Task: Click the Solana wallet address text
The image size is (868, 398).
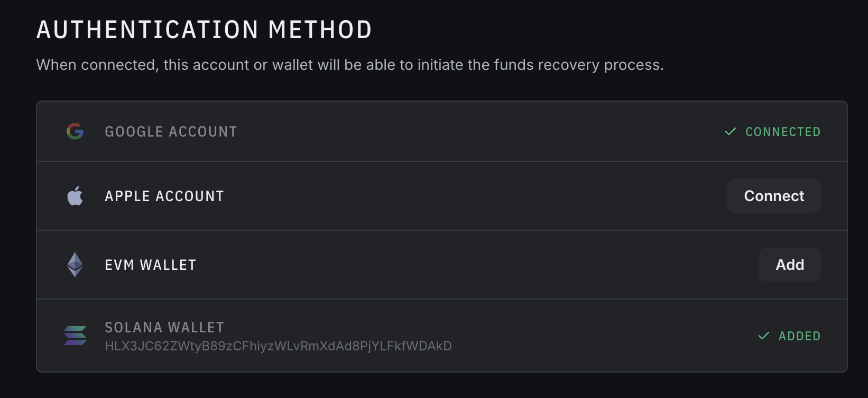Action: (278, 346)
